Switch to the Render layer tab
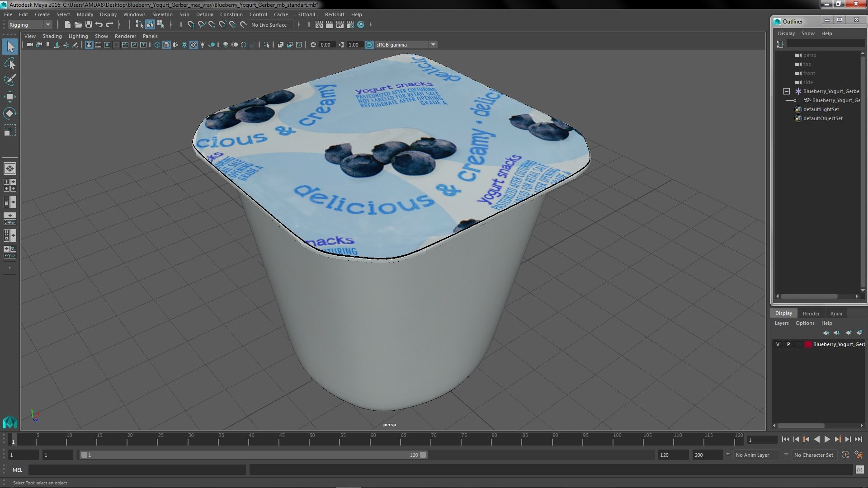 (811, 313)
